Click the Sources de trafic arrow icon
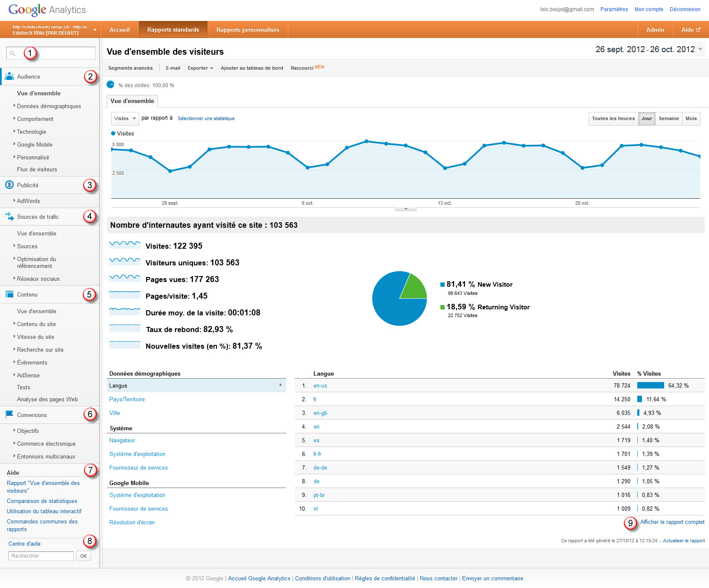 tap(9, 216)
